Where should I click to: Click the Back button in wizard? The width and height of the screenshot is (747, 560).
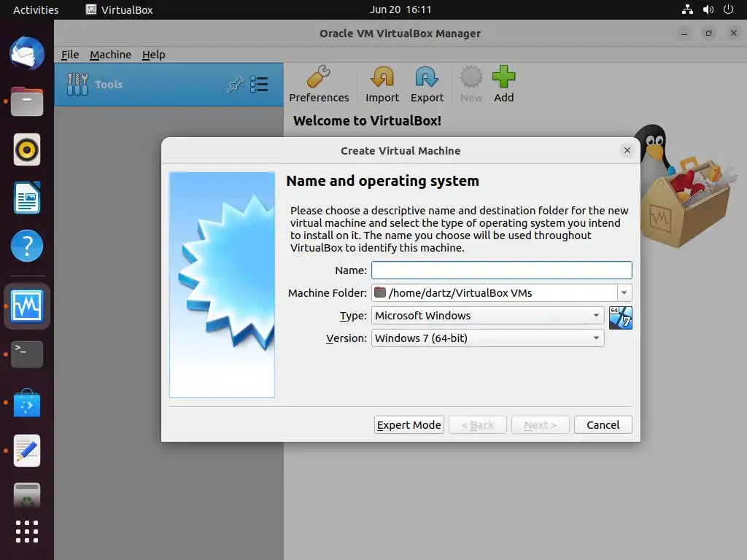coord(477,425)
